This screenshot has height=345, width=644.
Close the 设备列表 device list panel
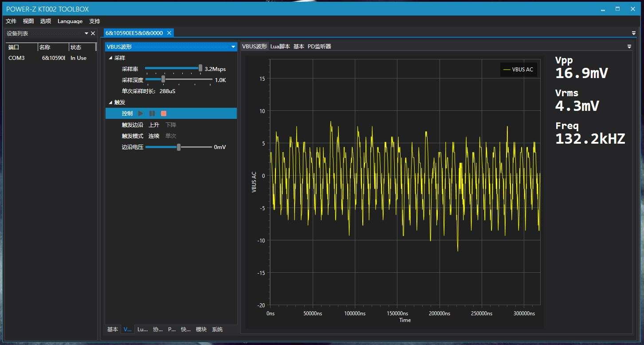pos(93,33)
